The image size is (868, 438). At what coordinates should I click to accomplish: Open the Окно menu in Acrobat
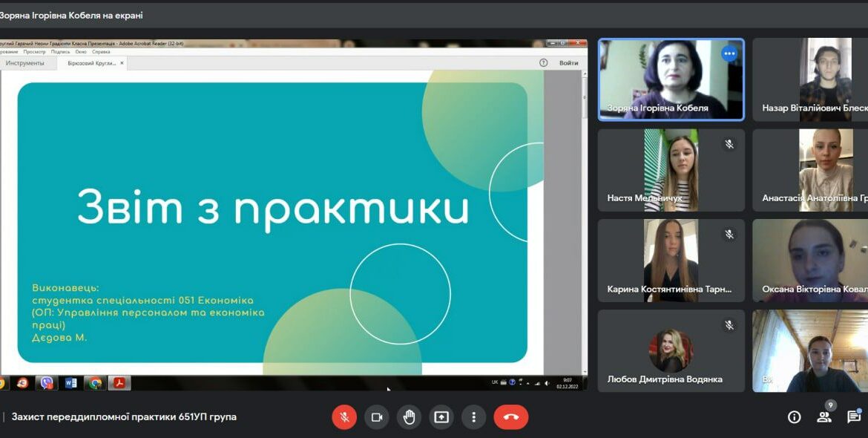(81, 52)
